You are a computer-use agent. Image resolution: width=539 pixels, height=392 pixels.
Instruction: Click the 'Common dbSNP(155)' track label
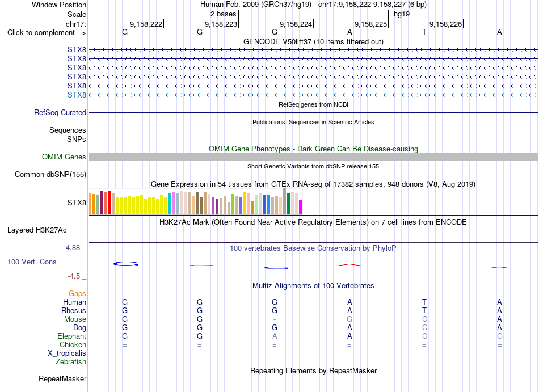50,175
